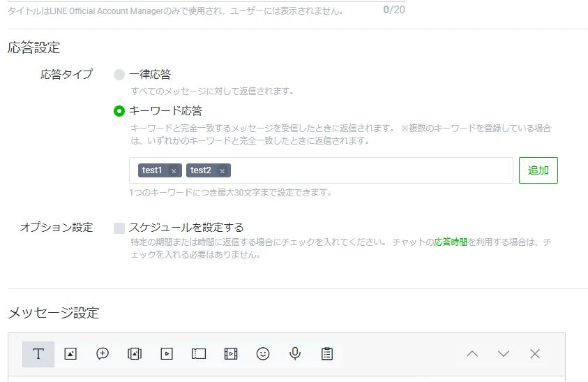Viewport: 588px width, 382px height.
Task: Select the キーワード応答 radio option
Action: click(x=119, y=111)
